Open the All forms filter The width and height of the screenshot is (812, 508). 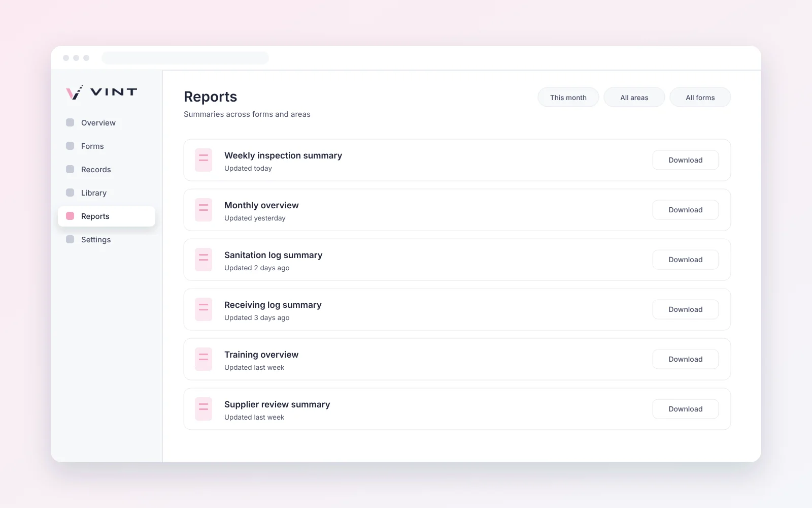click(x=700, y=97)
